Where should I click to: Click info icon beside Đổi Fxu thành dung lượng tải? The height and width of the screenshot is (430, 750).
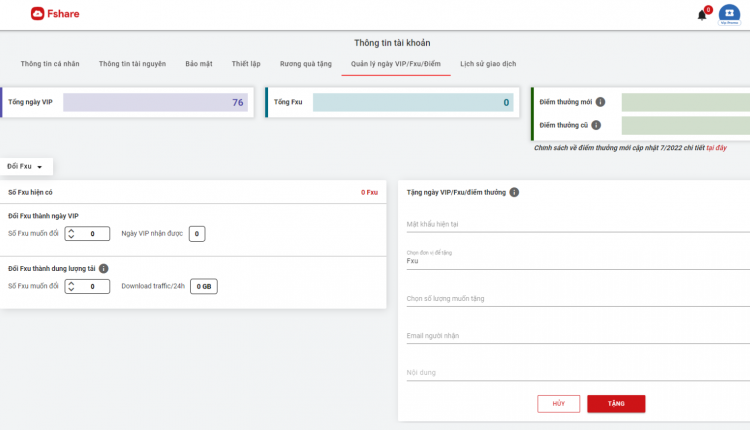[x=103, y=269]
